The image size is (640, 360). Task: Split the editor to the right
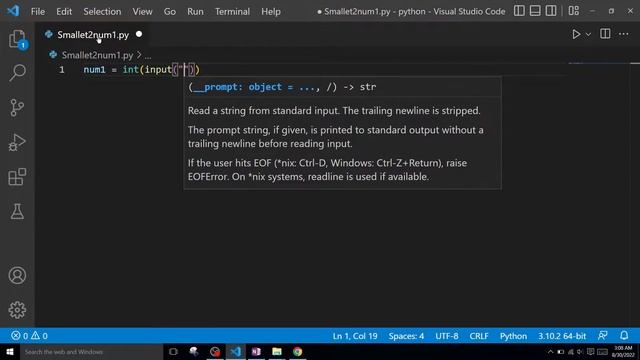click(605, 34)
